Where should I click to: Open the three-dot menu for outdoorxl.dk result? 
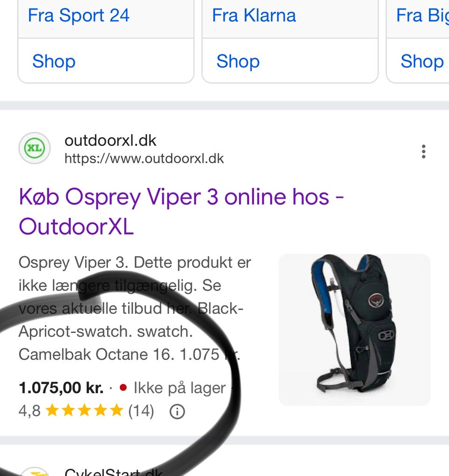click(x=423, y=151)
